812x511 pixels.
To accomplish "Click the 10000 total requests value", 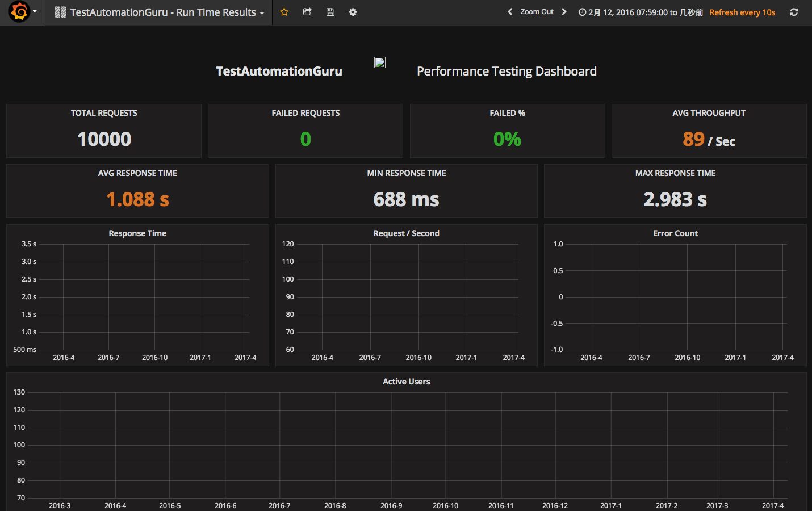I will [104, 139].
